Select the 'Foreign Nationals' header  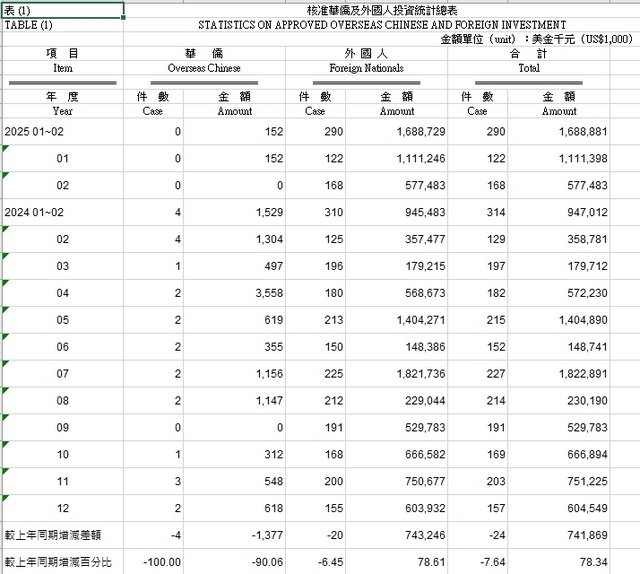367,68
